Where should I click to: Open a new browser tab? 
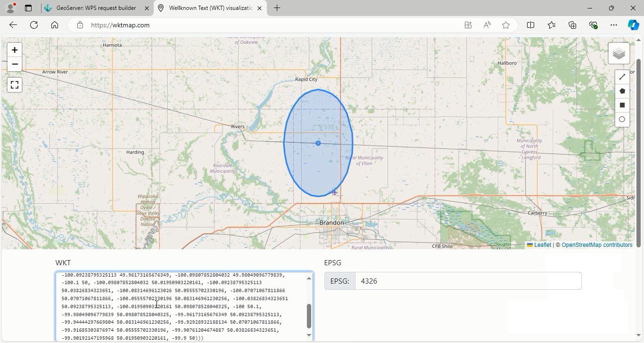click(277, 8)
